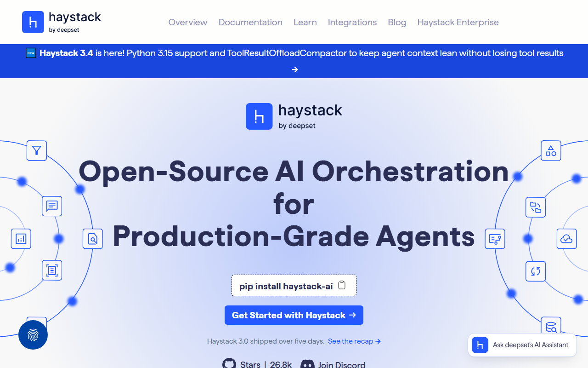588x368 pixels.
Task: Copy the pip install command via clipboard icon
Action: point(342,285)
